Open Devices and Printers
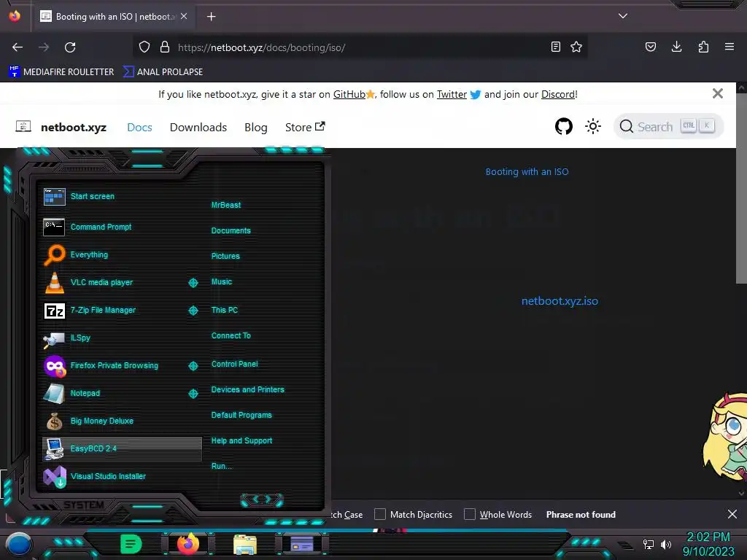 pyautogui.click(x=248, y=389)
